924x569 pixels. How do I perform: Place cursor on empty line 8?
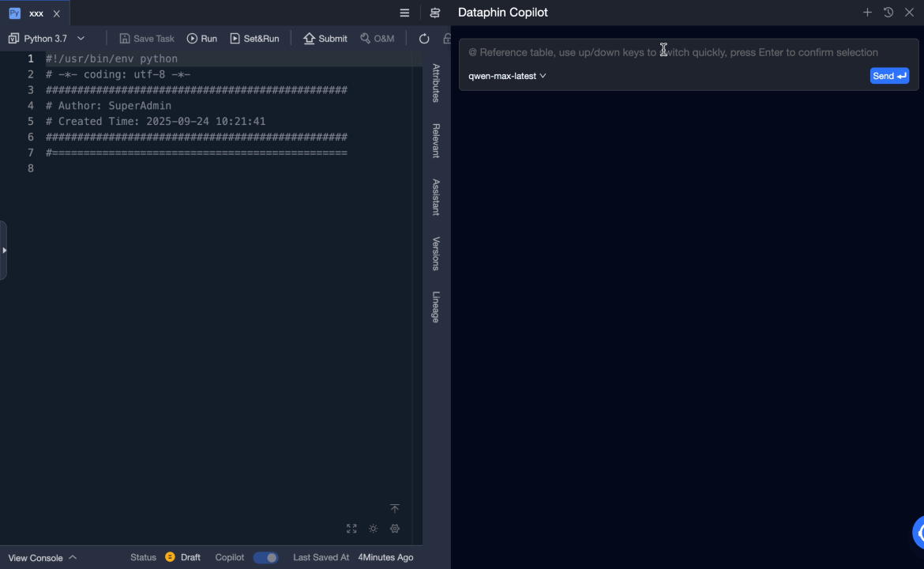(x=230, y=168)
